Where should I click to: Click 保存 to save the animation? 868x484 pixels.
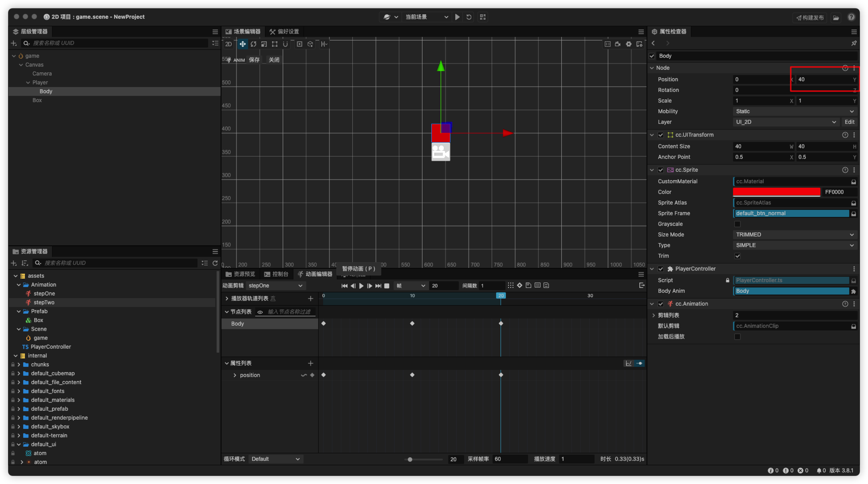[254, 59]
